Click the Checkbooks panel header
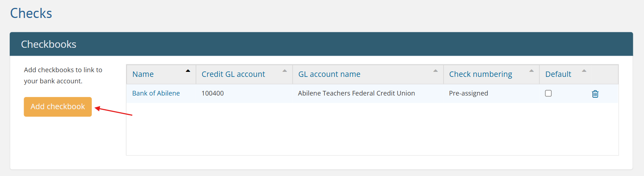Screen dimensions: 644x176 tap(49, 44)
